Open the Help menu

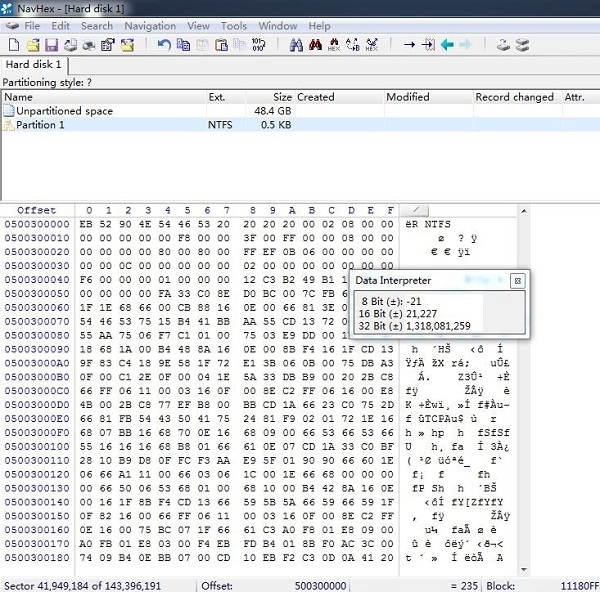point(320,26)
